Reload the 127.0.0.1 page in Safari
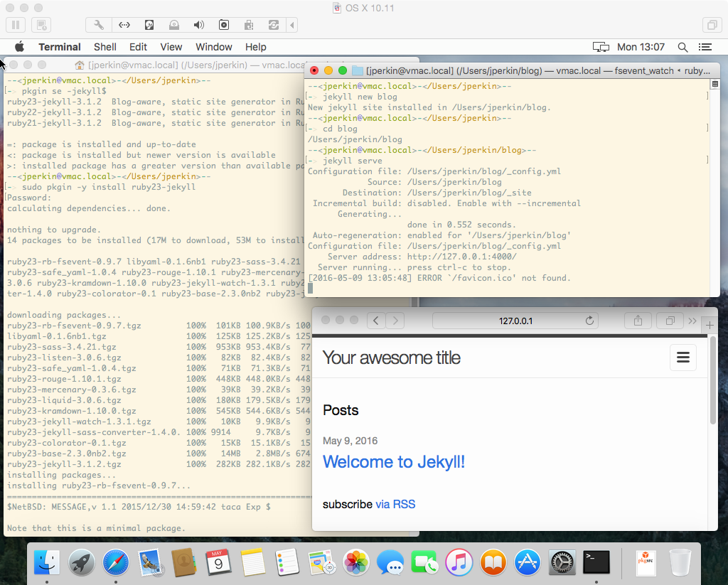 click(x=589, y=321)
